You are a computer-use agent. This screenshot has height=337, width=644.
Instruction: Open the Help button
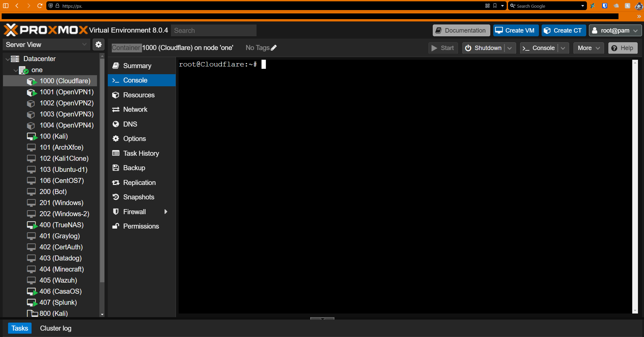coord(623,48)
